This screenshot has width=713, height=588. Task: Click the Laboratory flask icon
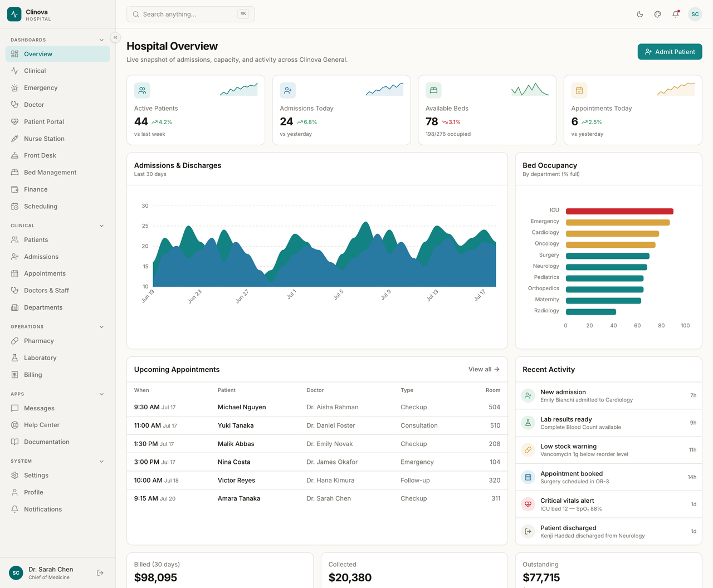click(x=15, y=358)
